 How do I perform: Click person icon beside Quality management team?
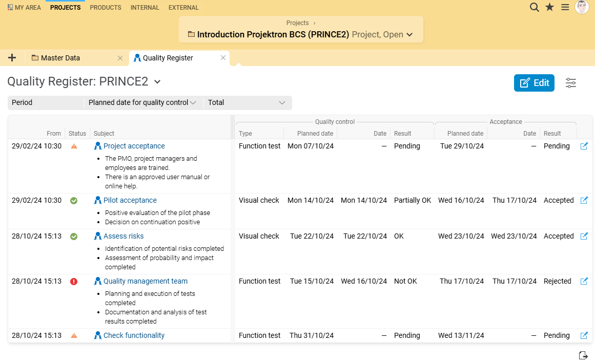coord(97,281)
